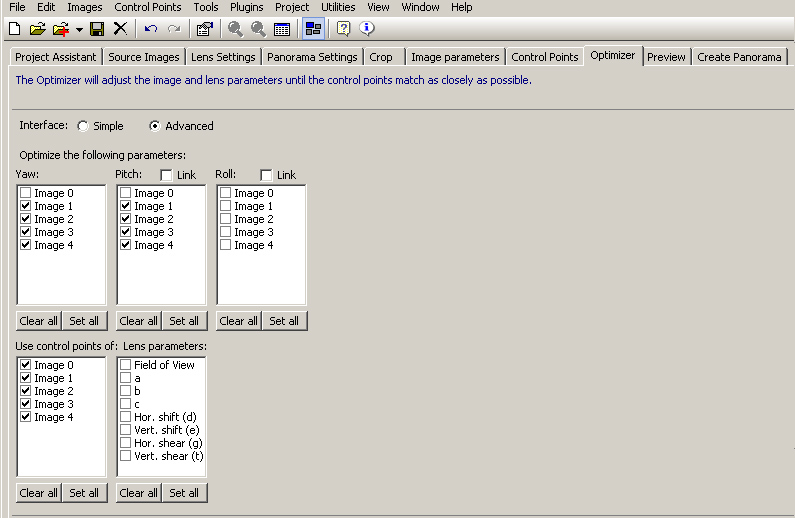The image size is (795, 518).
Task: Check Image 0 in the Yaw list
Action: 25,193
